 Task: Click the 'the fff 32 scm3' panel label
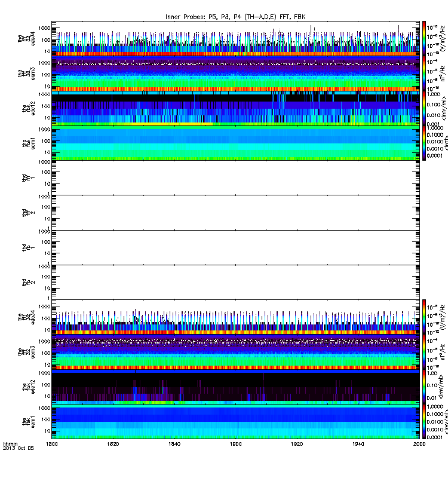26,352
